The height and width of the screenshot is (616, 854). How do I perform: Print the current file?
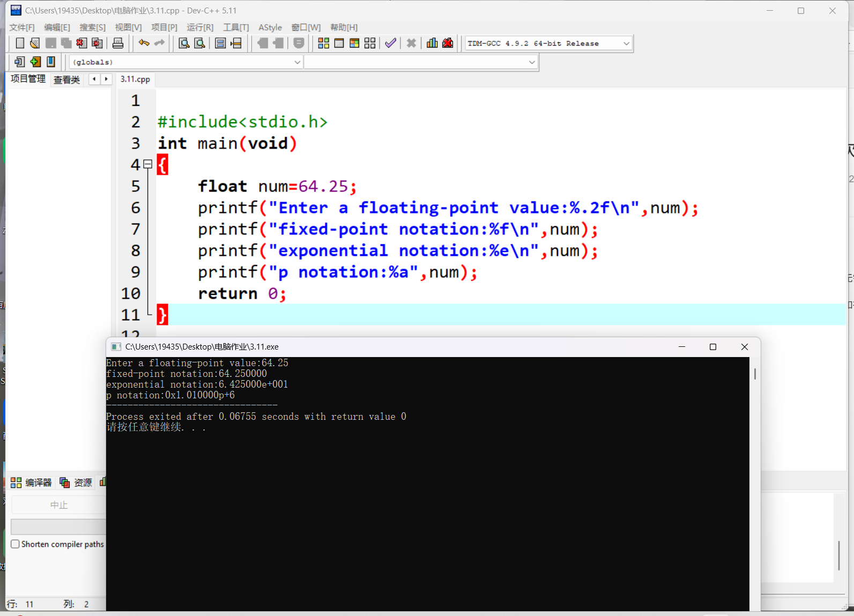click(x=118, y=43)
